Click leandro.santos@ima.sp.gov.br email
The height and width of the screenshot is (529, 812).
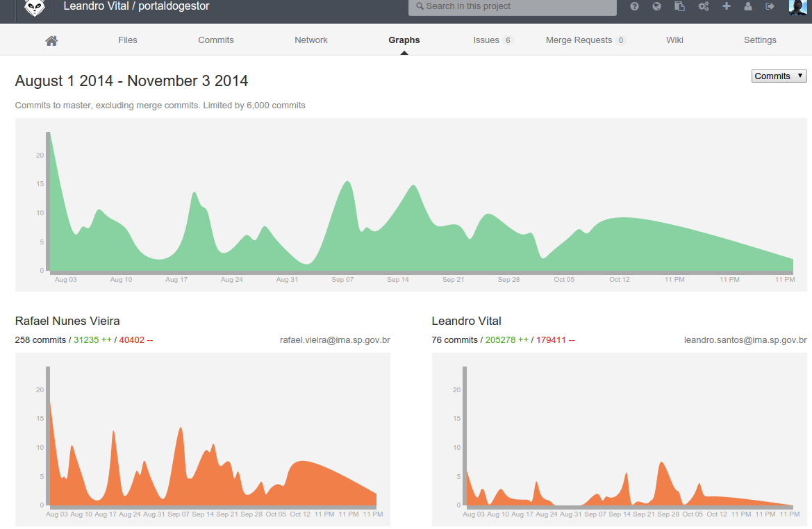click(x=745, y=340)
